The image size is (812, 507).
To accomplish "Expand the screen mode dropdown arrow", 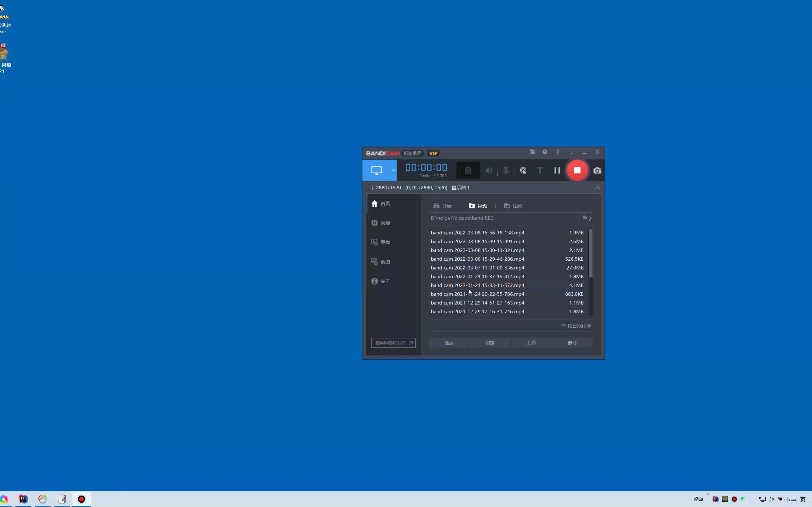I will tap(393, 170).
